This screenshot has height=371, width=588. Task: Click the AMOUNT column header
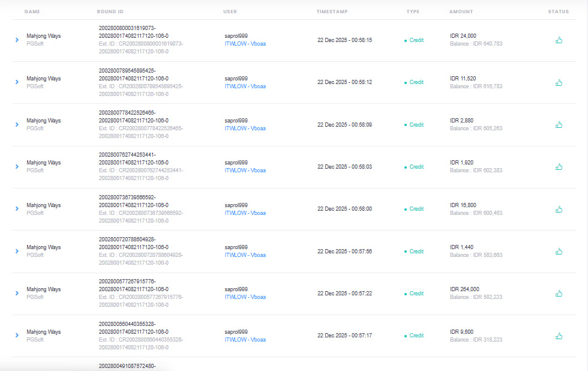pyautogui.click(x=461, y=11)
